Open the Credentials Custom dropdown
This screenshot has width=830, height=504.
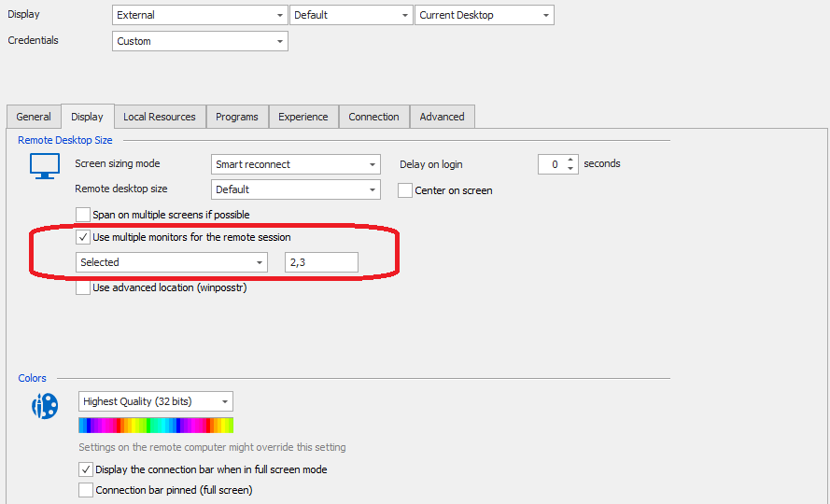[x=200, y=41]
